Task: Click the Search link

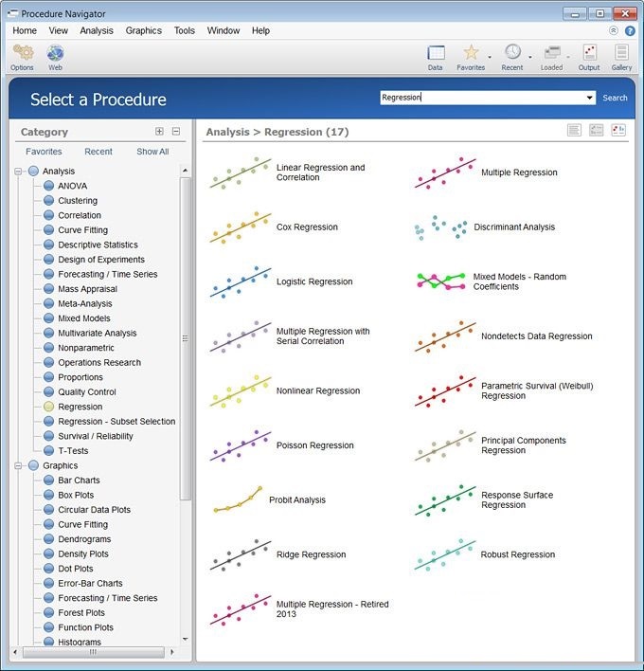Action: (615, 98)
